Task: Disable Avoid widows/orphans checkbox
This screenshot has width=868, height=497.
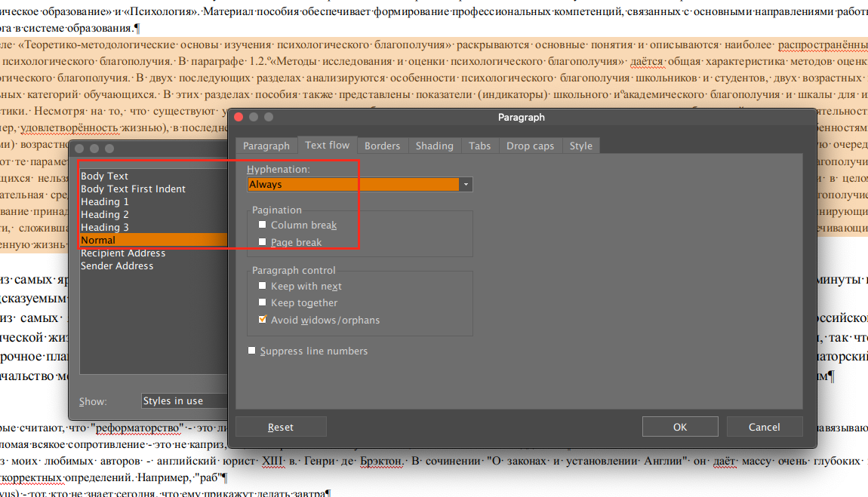Action: tap(263, 320)
